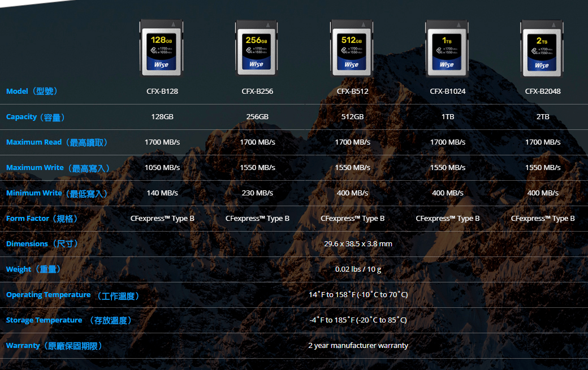
Task: Click the 128GB Wise card image
Action: 162,48
